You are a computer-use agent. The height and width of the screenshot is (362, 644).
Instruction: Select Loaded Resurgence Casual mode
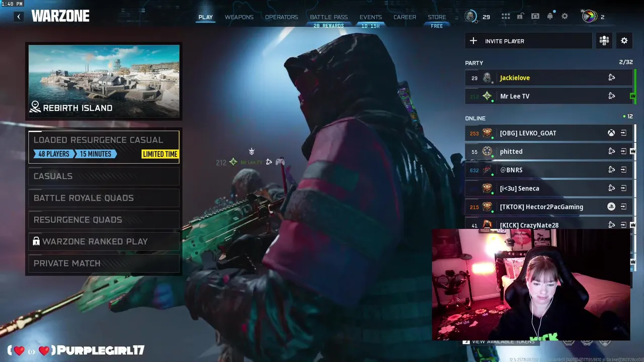coord(104,147)
